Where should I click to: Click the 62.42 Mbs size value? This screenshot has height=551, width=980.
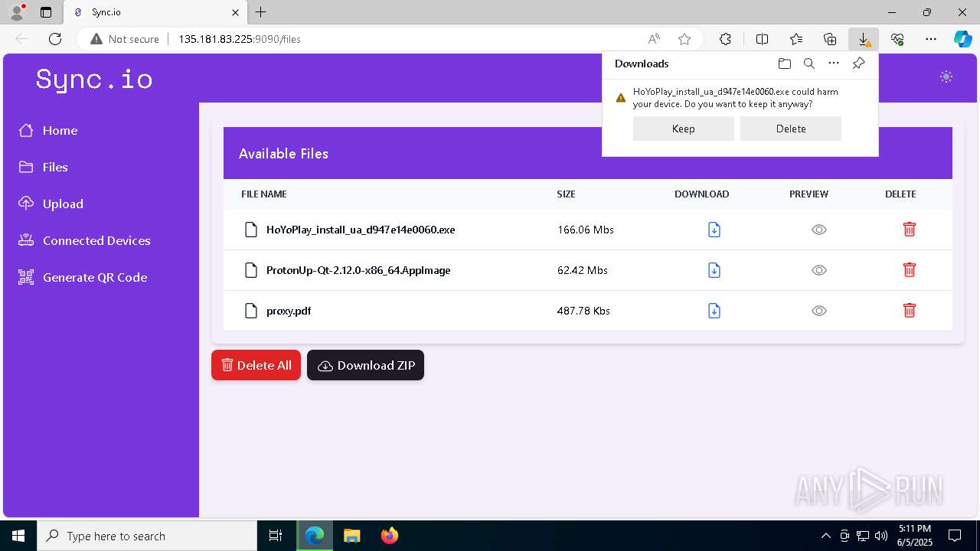point(583,270)
